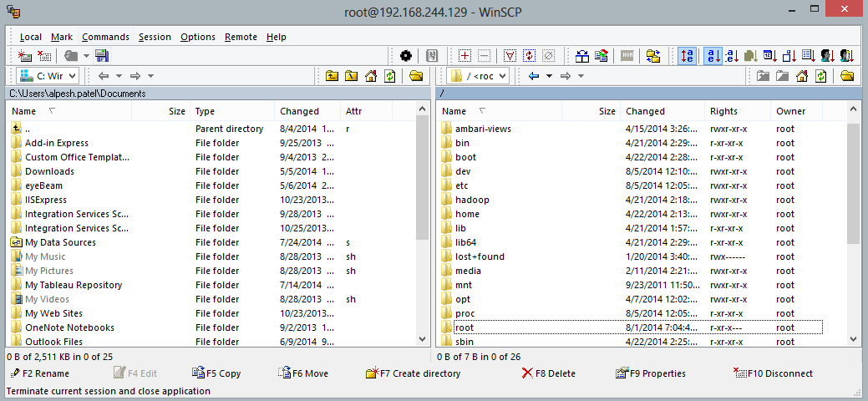This screenshot has width=868, height=401.
Task: Go to local root directory icon
Action: pyautogui.click(x=352, y=76)
